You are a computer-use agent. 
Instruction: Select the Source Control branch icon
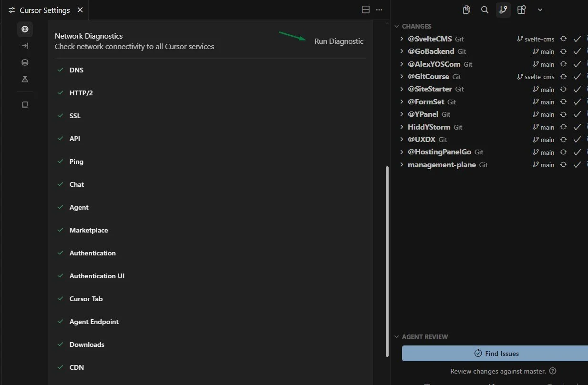click(x=503, y=10)
